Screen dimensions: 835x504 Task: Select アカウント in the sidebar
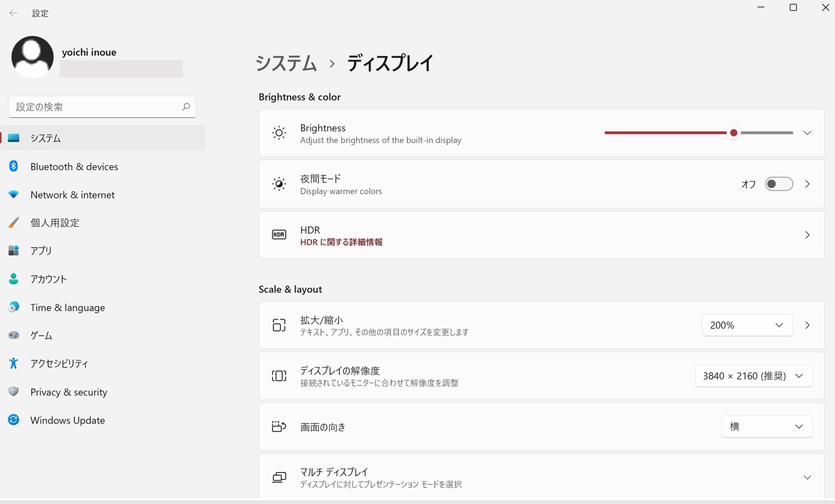[49, 279]
